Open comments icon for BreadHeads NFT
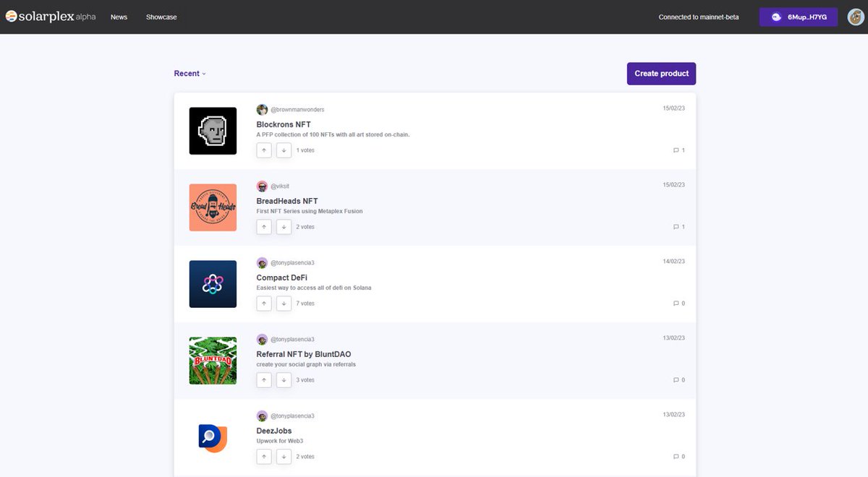Screen dimensions: 868x477 pyautogui.click(x=676, y=227)
